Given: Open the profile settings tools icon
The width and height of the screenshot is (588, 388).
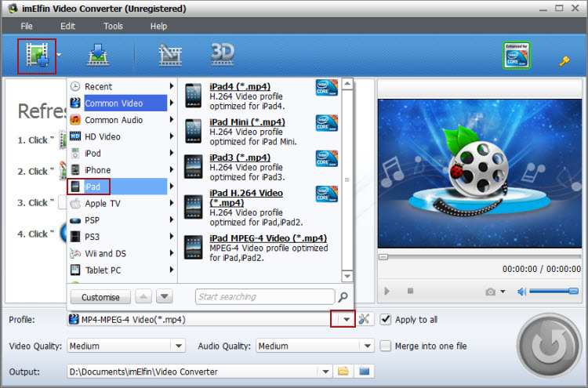Looking at the screenshot, I should coord(364,319).
